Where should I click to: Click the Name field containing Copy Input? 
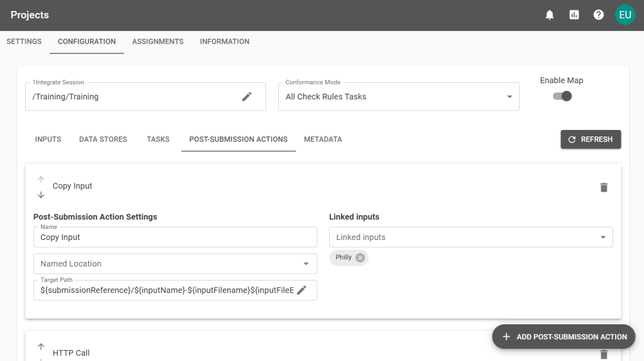pos(175,237)
